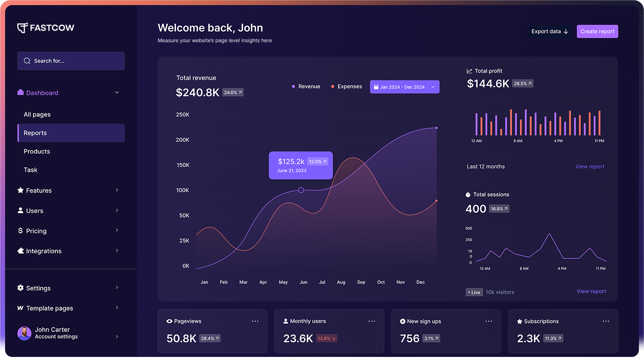Select Products in the sidebar
Screen dimensions: 644x362
point(37,151)
